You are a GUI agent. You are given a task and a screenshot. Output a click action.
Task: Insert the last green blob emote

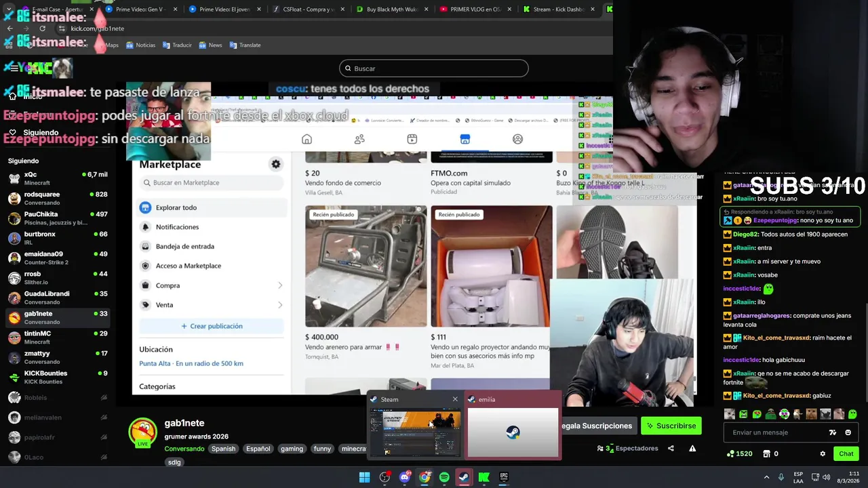pos(852,414)
